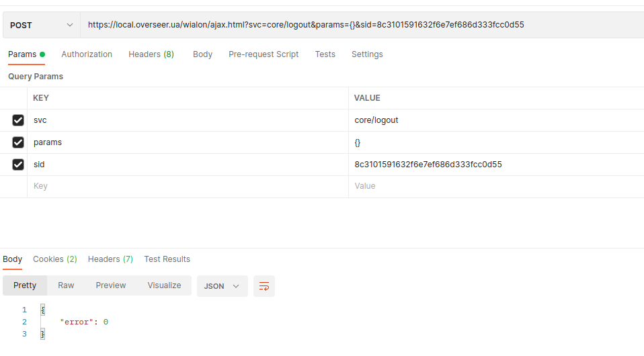This screenshot has height=356, width=644.
Task: Open the request Headers (8) tab
Action: pos(151,54)
